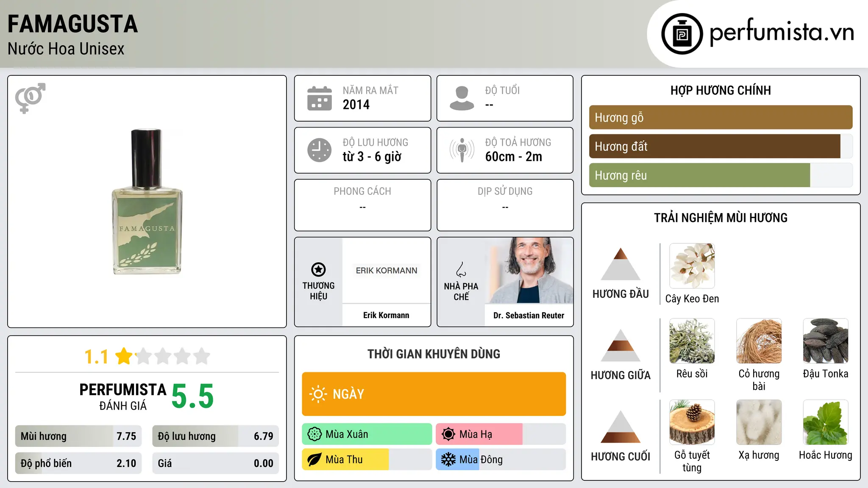Open the Cỏ hương bài note image

pyautogui.click(x=759, y=341)
